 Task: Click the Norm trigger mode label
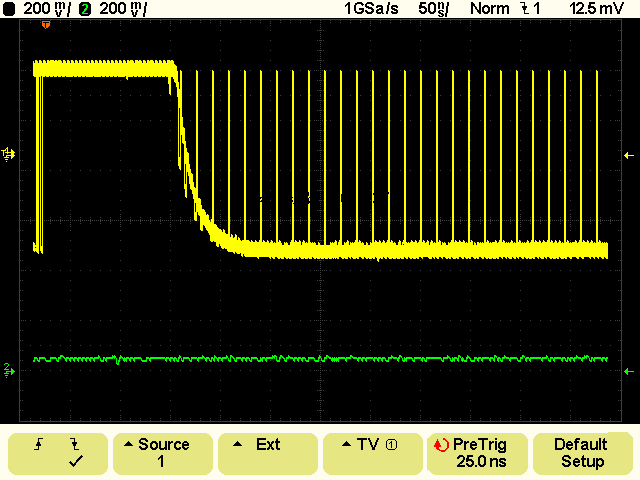pyautogui.click(x=490, y=9)
